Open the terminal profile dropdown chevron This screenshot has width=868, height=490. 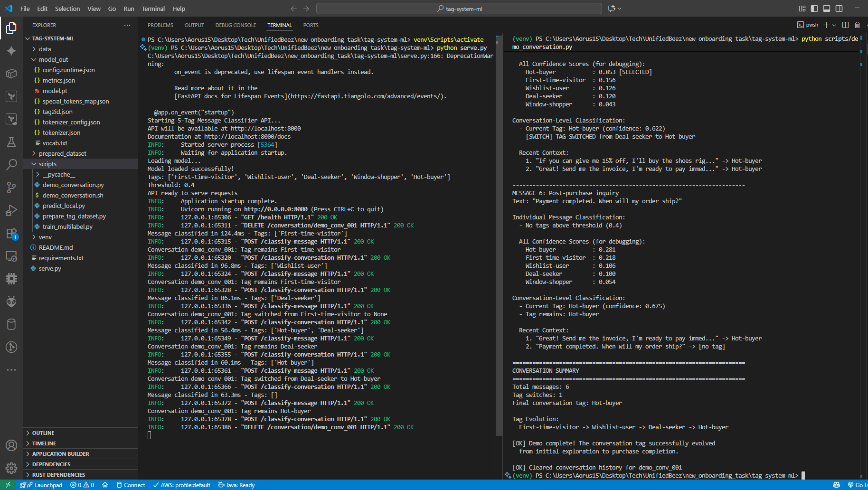pyautogui.click(x=835, y=25)
